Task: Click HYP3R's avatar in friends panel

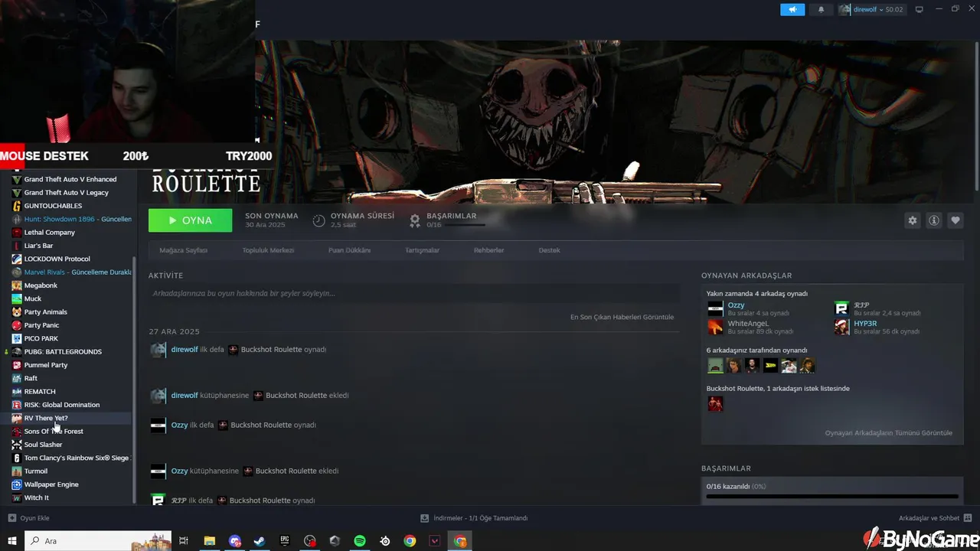Action: 841,327
